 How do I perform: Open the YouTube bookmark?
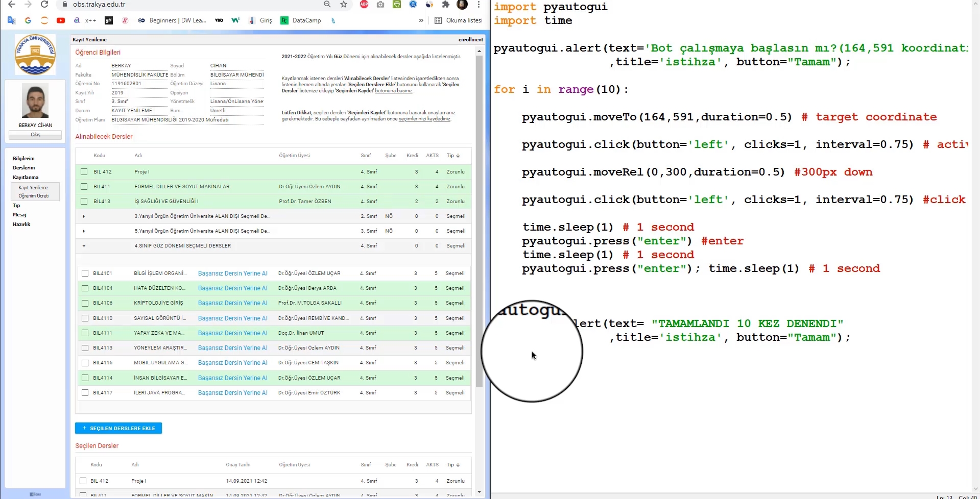pyautogui.click(x=61, y=20)
